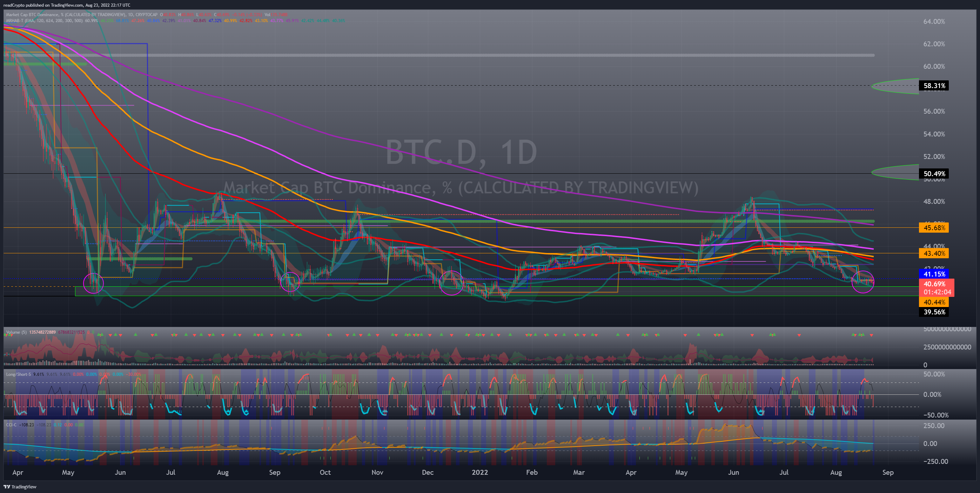Click the Apr label at the axis start

[x=18, y=472]
